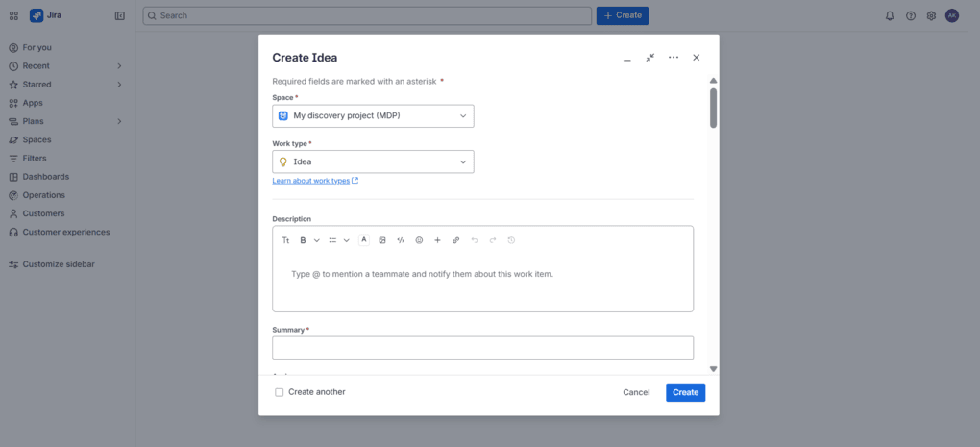Insert image using the media icon
The height and width of the screenshot is (447, 980).
[382, 240]
